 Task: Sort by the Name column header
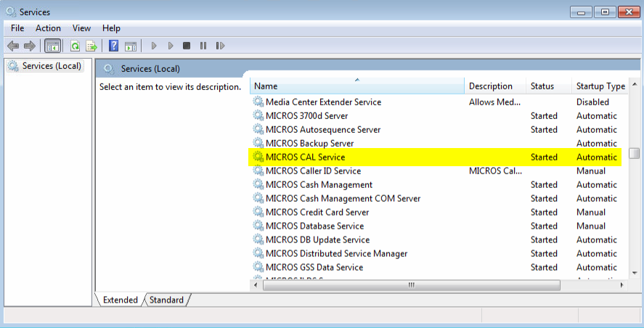[x=357, y=86]
